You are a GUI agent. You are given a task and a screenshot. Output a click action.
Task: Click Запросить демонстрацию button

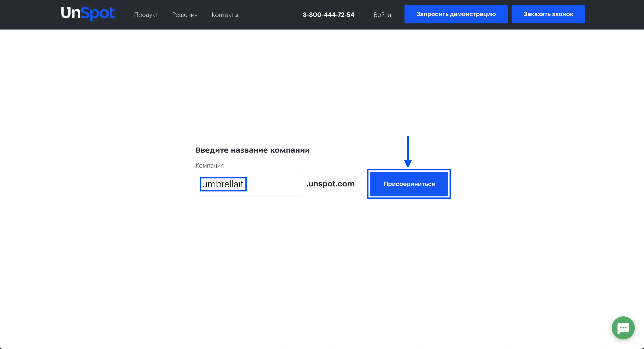(x=456, y=14)
